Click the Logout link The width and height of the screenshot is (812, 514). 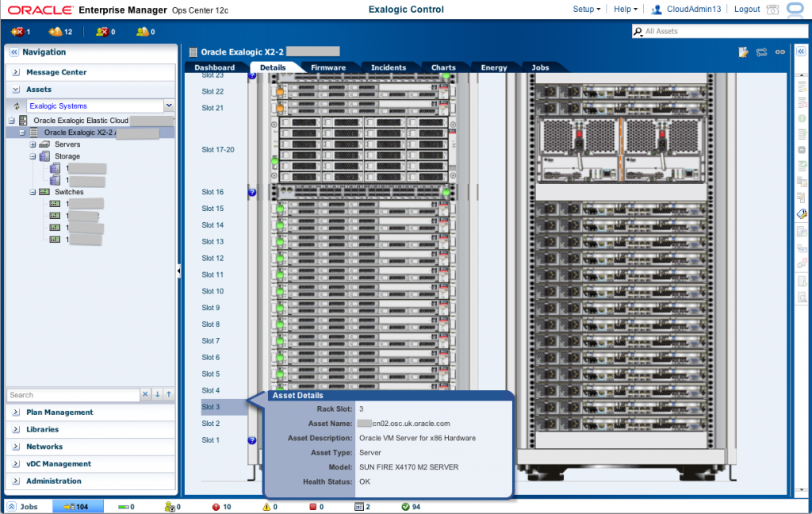pyautogui.click(x=747, y=10)
